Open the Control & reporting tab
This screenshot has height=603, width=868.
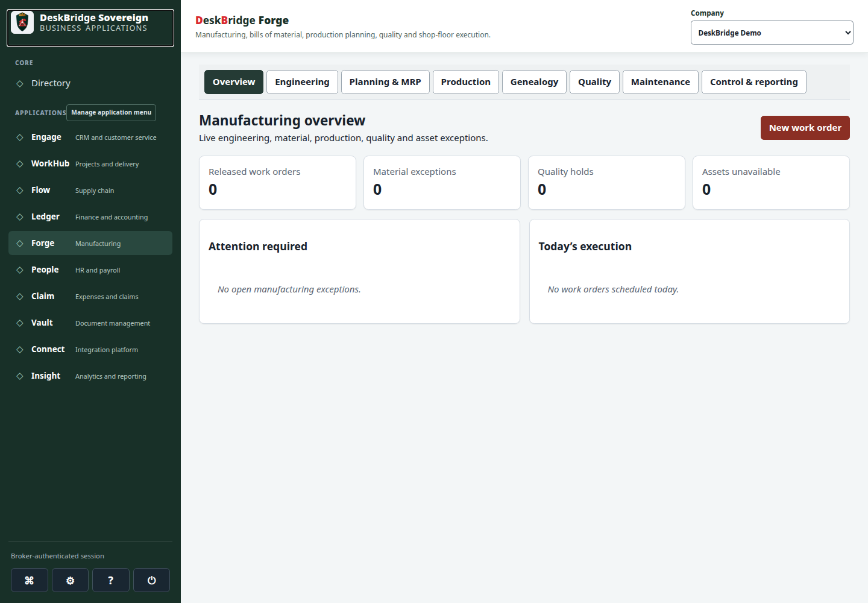point(753,82)
